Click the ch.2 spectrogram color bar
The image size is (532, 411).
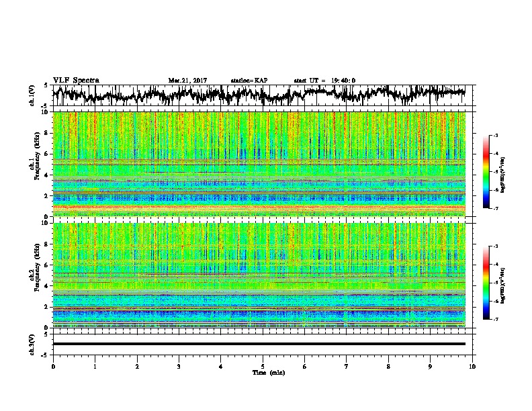[486, 283]
